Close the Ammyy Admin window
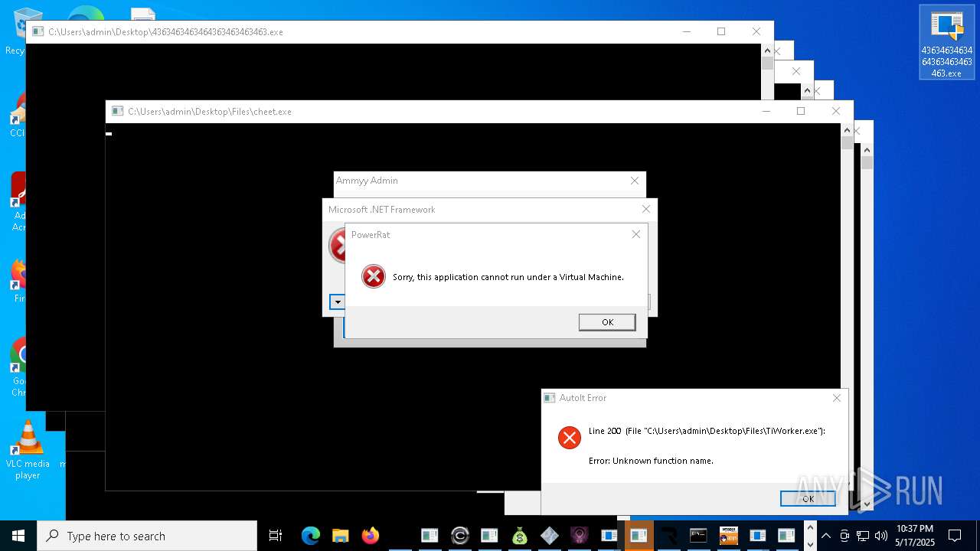The width and height of the screenshot is (980, 551). click(x=635, y=181)
